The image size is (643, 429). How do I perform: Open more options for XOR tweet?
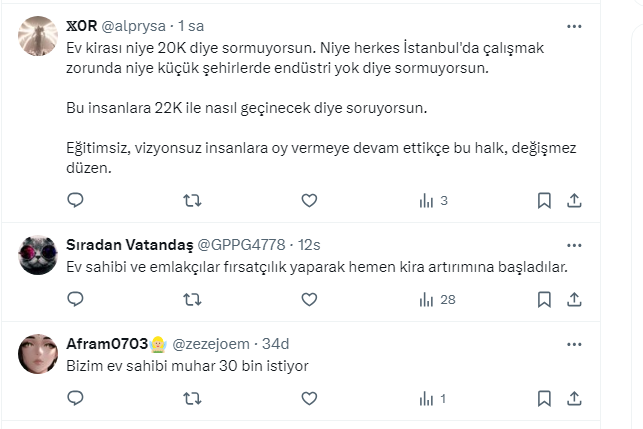574,26
